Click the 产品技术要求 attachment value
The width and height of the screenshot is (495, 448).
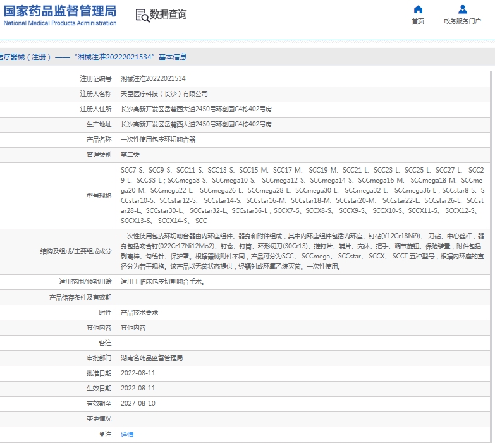pyautogui.click(x=139, y=313)
